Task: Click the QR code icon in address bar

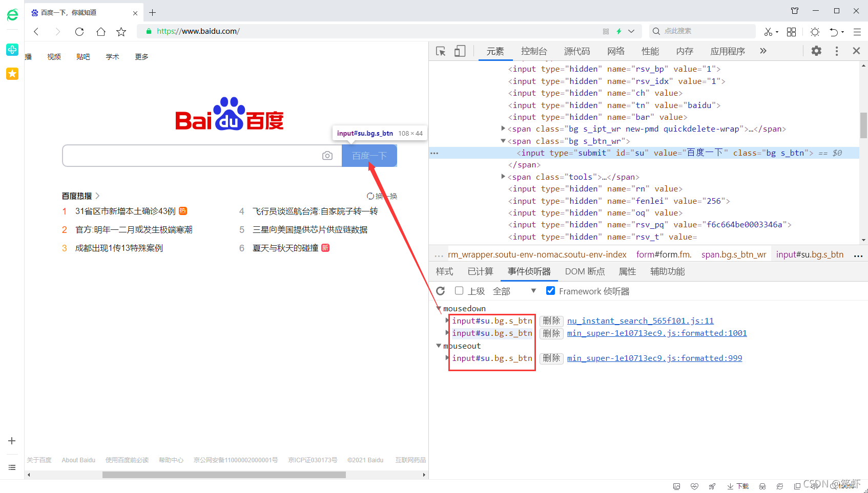Action: click(x=606, y=31)
